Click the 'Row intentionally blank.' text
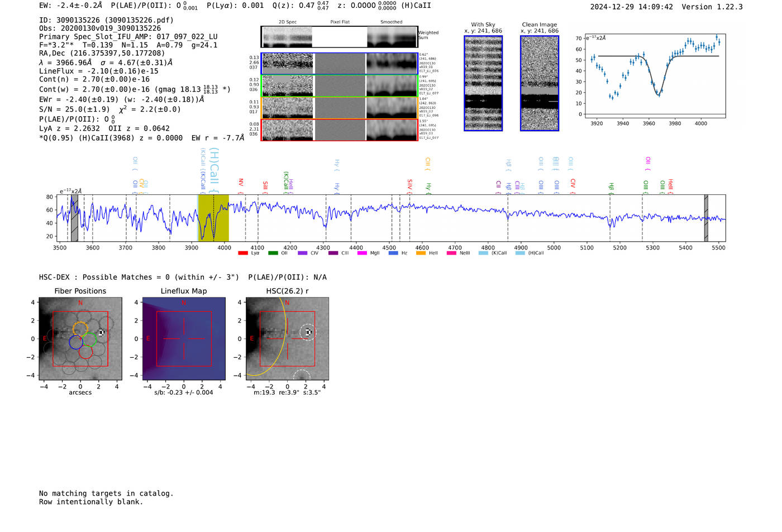This screenshot has height=532, width=782. 91,502
